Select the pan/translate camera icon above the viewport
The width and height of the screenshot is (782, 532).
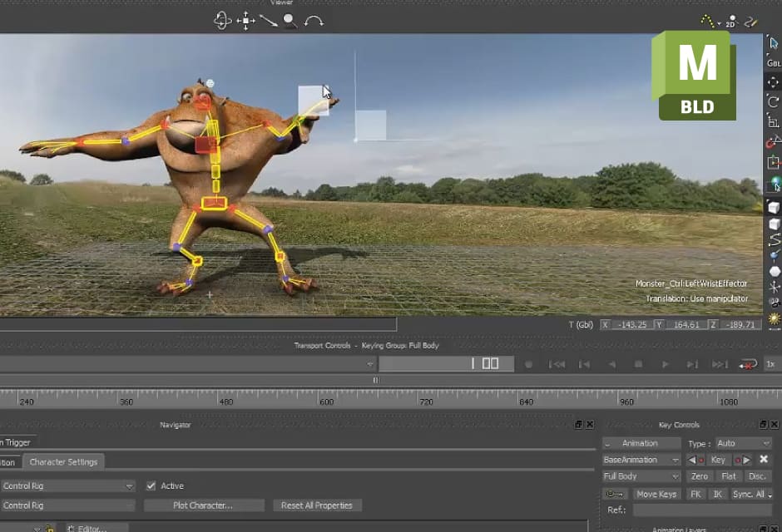tap(246, 20)
